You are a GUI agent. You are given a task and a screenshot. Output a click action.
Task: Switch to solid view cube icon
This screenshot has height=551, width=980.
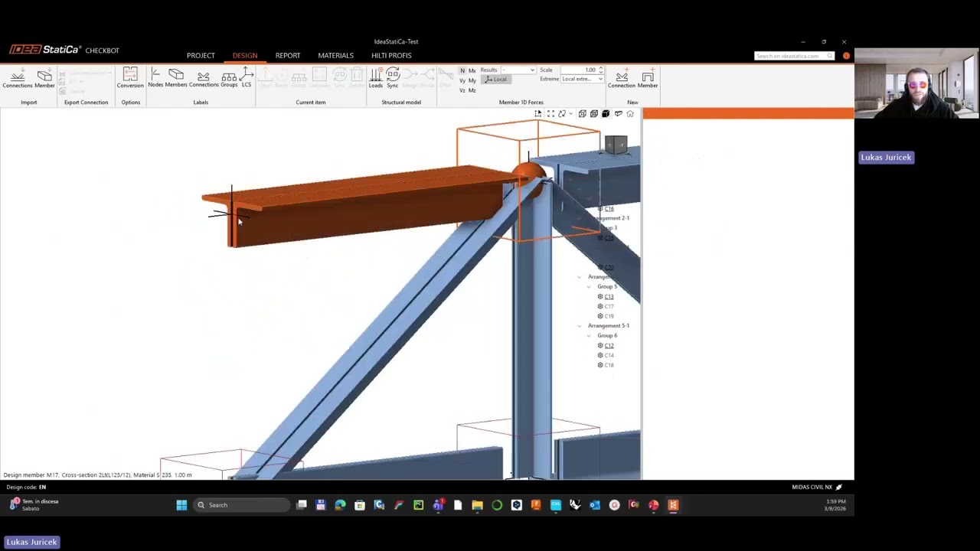[606, 114]
